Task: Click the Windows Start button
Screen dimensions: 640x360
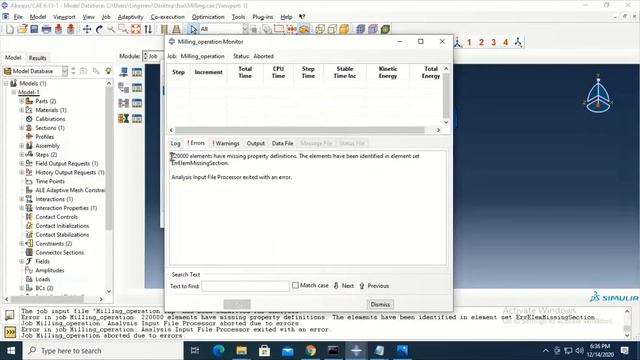Action: 11,351
